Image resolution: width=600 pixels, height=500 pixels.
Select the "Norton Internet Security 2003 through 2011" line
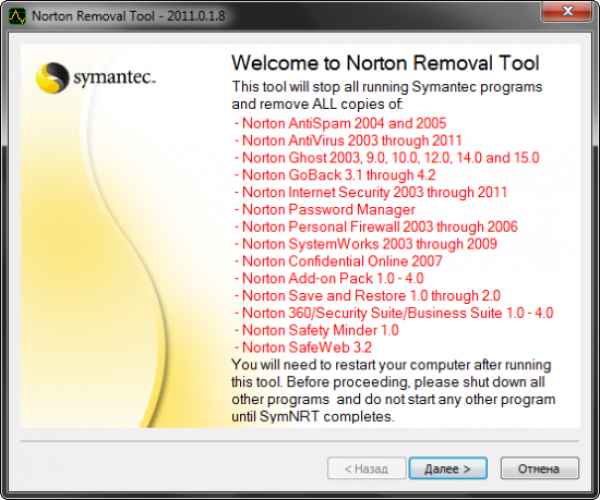pos(370,192)
